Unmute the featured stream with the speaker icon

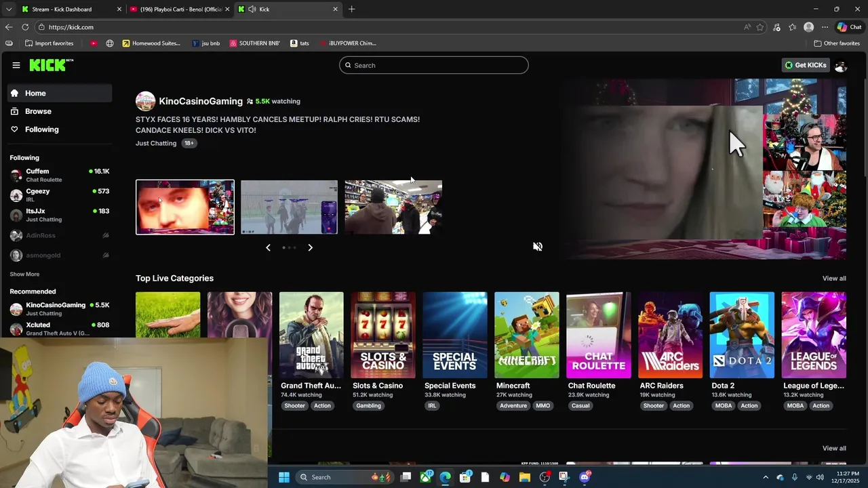point(538,247)
